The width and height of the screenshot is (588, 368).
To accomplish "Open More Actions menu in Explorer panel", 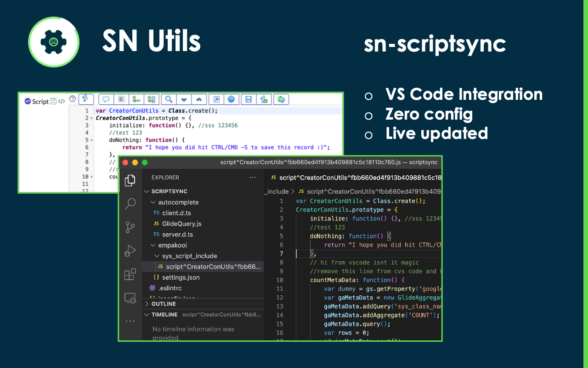I will [x=253, y=177].
